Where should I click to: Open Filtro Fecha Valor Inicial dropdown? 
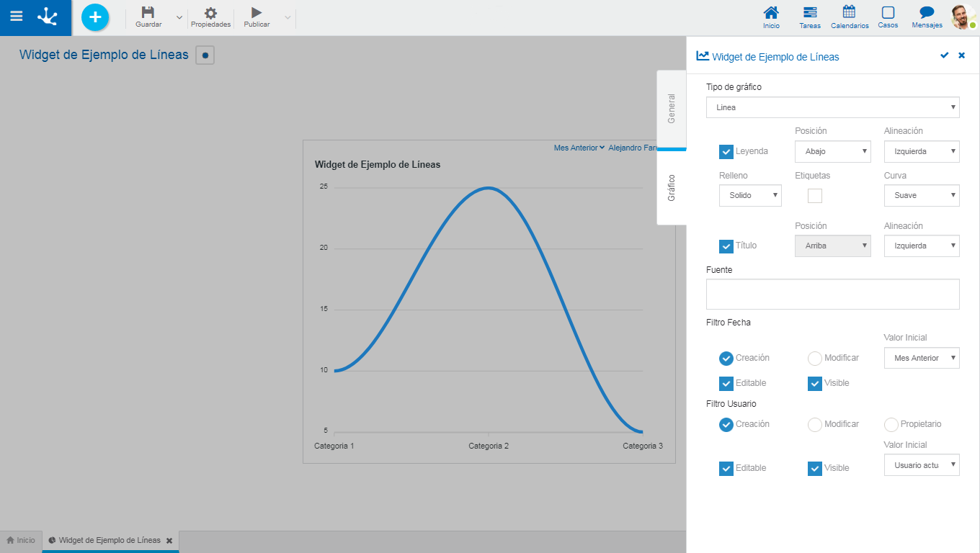point(922,358)
